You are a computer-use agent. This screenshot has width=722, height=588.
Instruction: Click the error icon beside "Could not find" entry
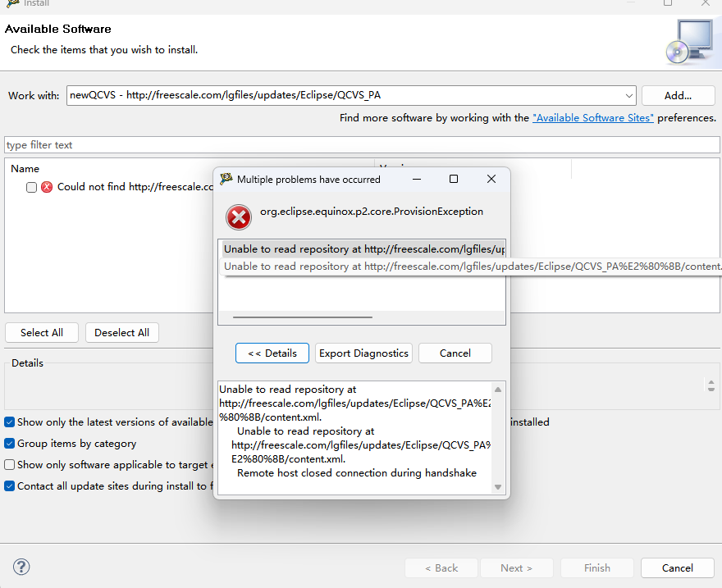(x=47, y=187)
